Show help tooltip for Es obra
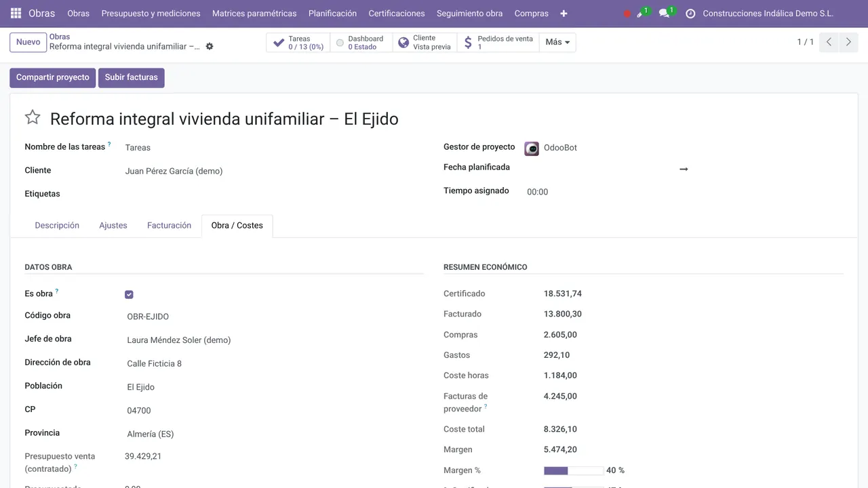868x488 pixels. click(x=57, y=291)
